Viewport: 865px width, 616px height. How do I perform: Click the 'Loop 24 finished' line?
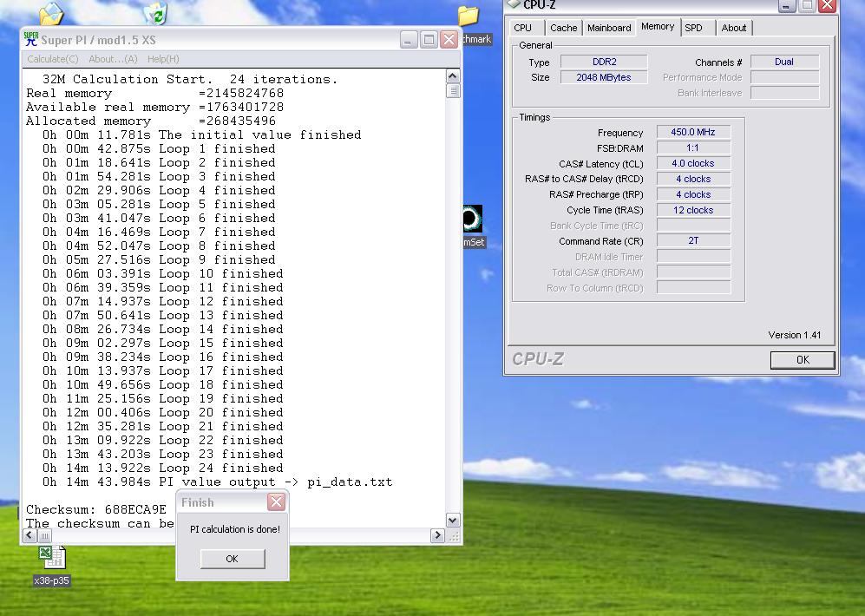163,468
